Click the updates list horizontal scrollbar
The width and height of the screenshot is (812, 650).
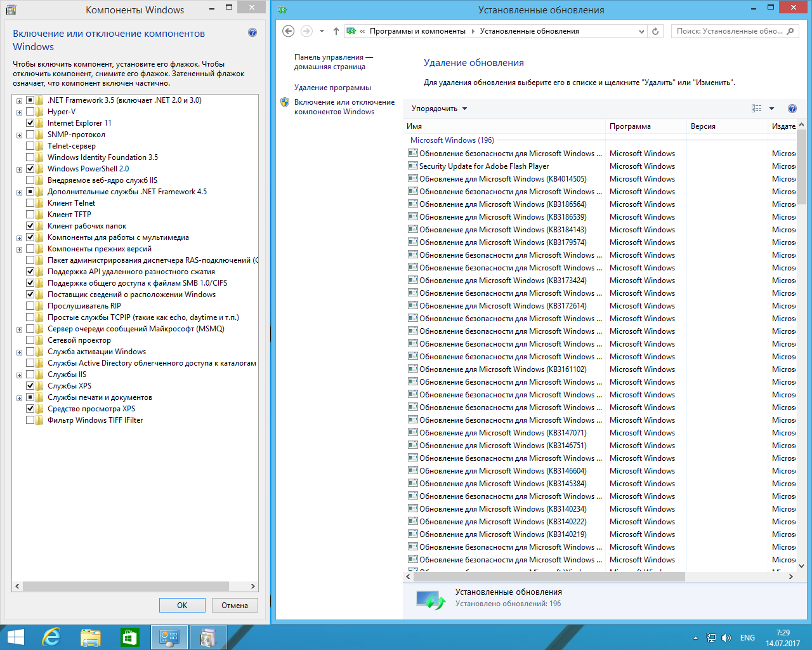pos(549,577)
